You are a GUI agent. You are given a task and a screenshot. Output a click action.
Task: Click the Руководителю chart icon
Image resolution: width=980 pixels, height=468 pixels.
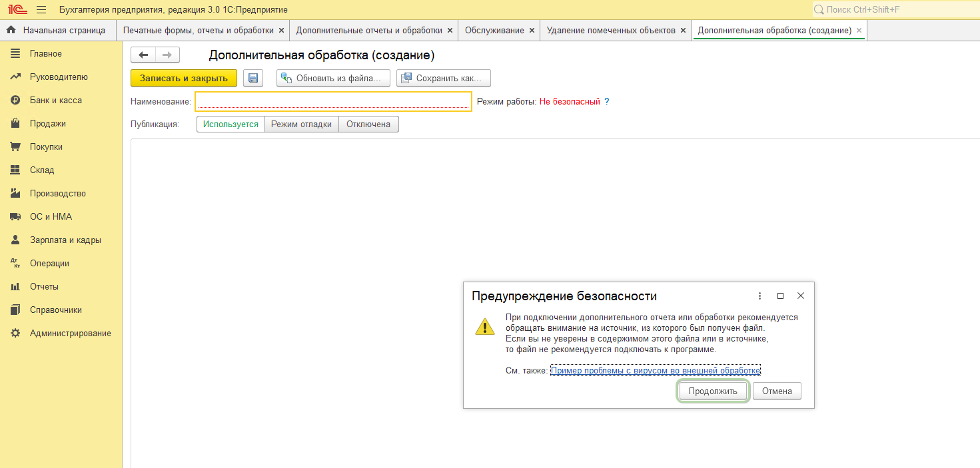[15, 77]
